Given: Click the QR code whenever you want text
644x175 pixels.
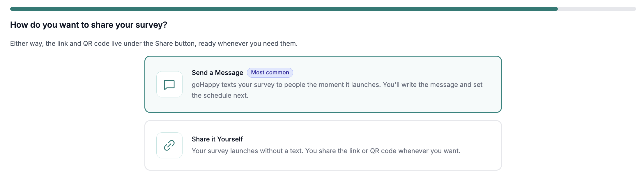Looking at the screenshot, I should tap(415, 151).
